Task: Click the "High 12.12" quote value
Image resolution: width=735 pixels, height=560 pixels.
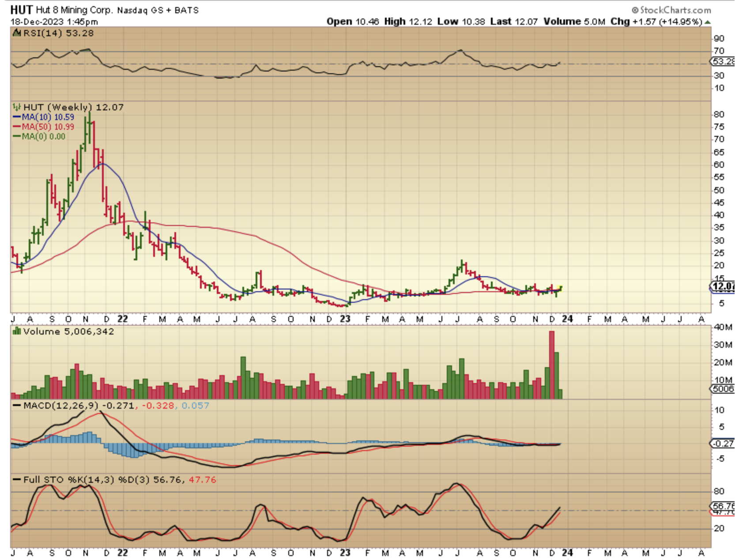Action: 408,22
